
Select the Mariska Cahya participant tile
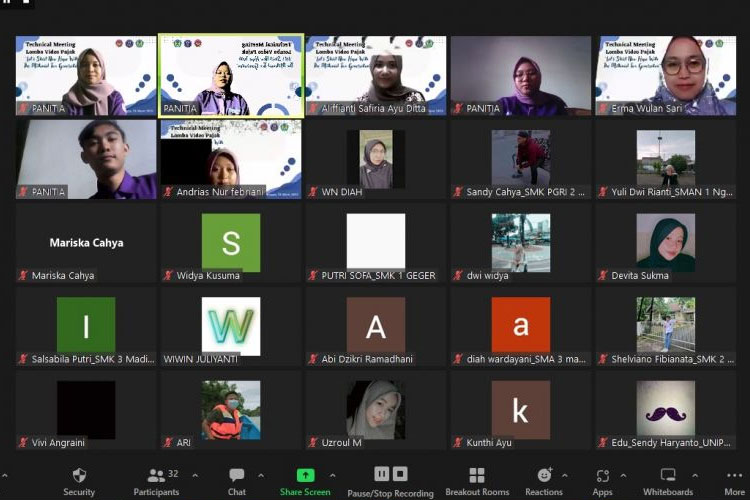point(86,243)
